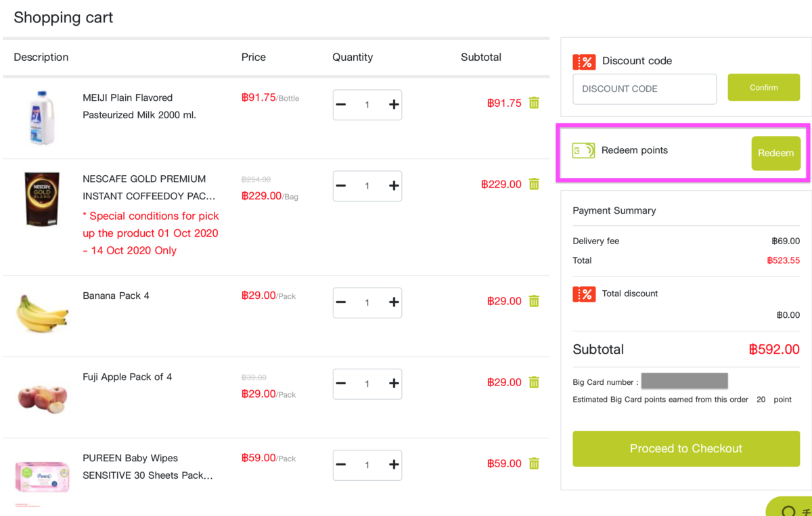Click the discount code percent icon
The width and height of the screenshot is (812, 516).
584,62
